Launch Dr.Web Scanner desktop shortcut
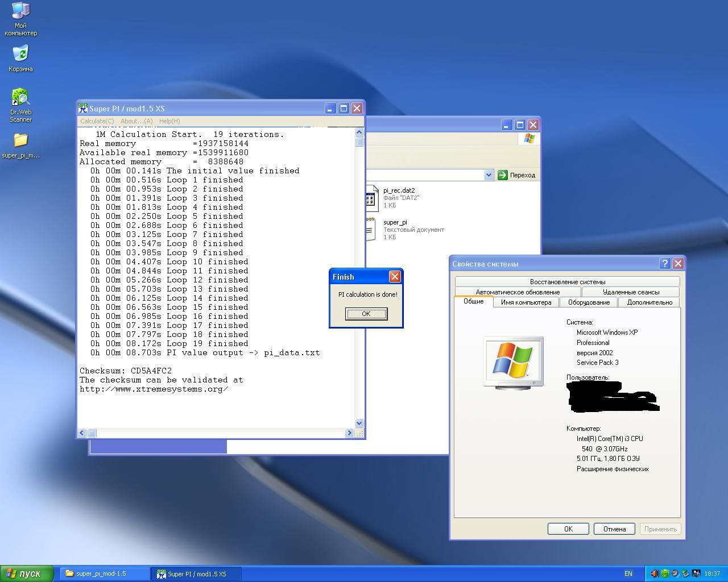This screenshot has height=582, width=728. (20, 105)
